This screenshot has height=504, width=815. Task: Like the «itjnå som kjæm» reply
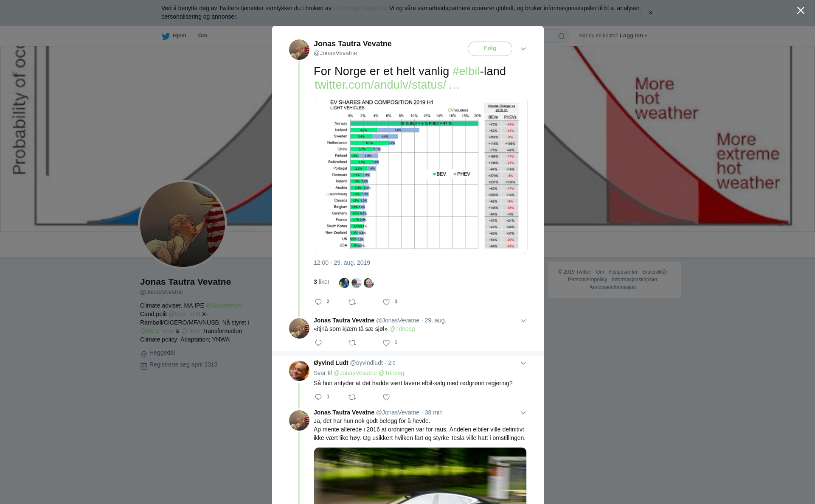click(386, 343)
